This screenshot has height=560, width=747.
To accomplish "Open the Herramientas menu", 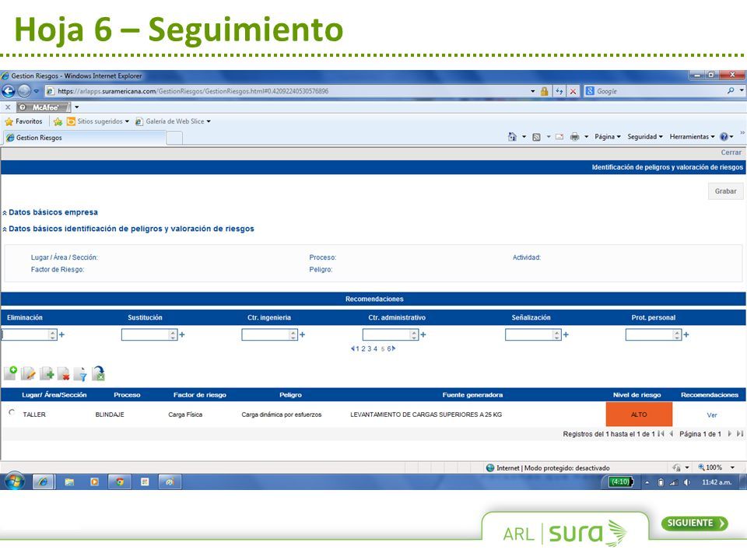I will [693, 137].
